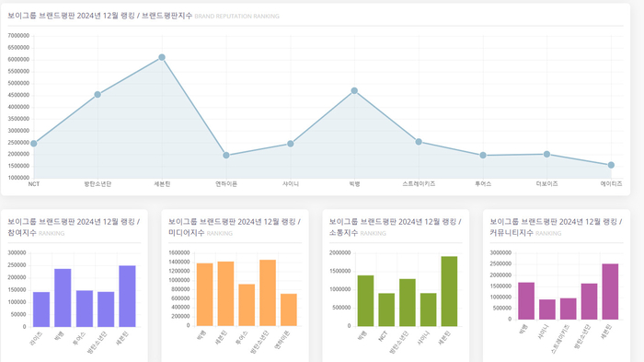Click the 스트레이키즈 point on the line chart

click(x=419, y=142)
